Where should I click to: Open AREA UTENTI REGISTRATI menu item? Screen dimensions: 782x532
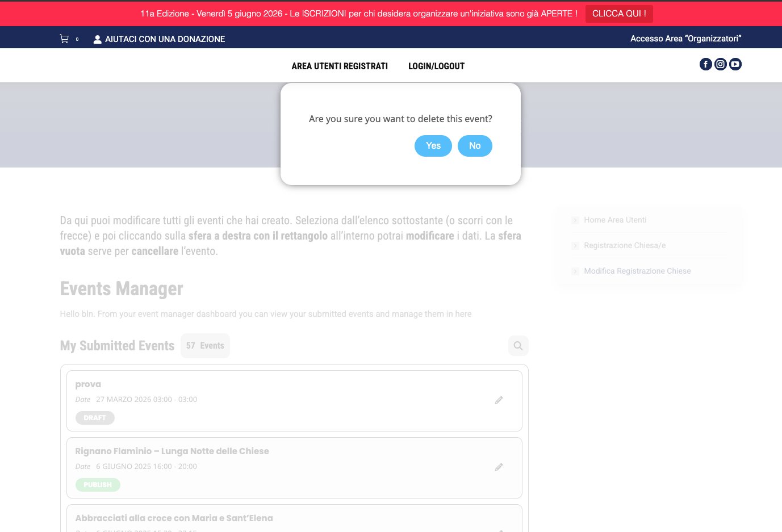(x=340, y=66)
